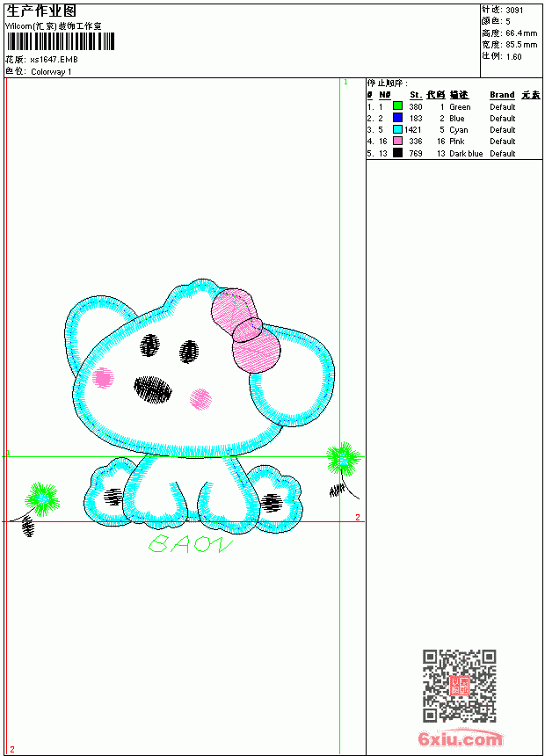Click the black Dark blue swatch
545x756 pixels.
397,153
